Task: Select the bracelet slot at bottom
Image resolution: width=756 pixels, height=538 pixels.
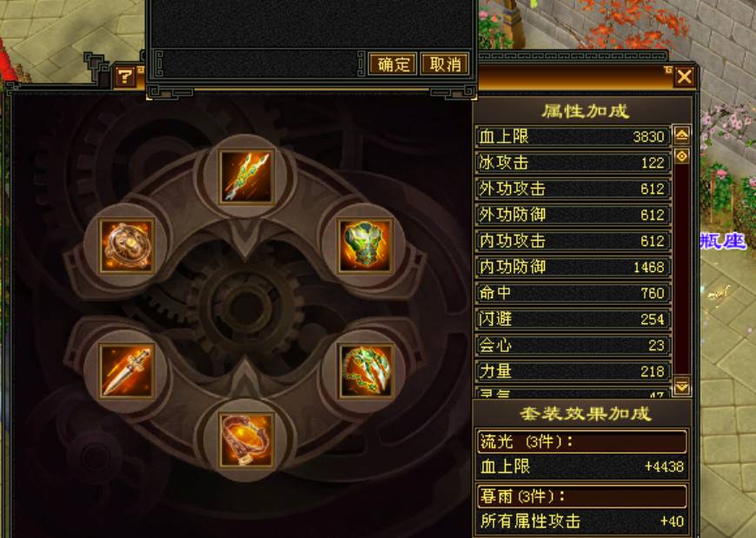Action: point(247,440)
